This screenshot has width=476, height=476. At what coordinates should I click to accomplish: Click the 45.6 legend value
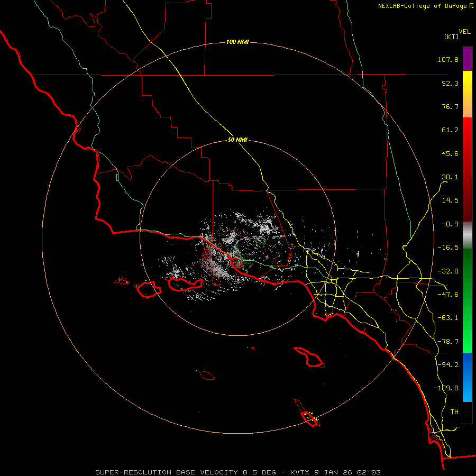click(450, 153)
